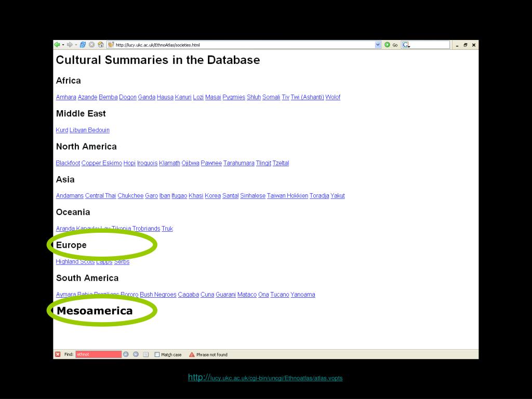
Task: Click the Phrase not found warning icon
Action: (192, 354)
